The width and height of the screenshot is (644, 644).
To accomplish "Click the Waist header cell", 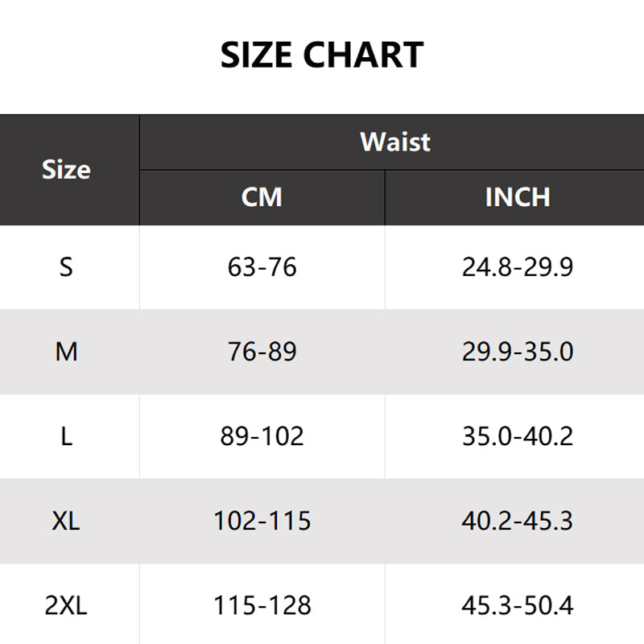I will tap(395, 142).
